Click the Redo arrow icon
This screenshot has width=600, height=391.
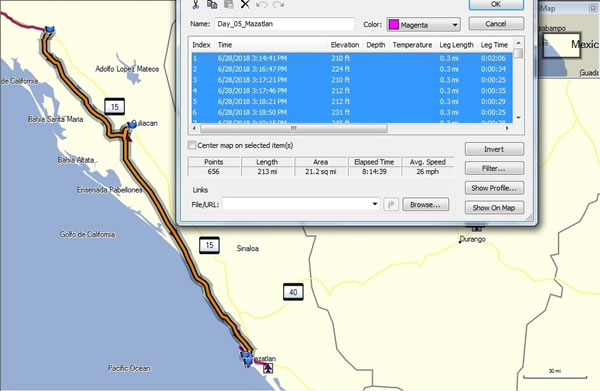coord(278,4)
